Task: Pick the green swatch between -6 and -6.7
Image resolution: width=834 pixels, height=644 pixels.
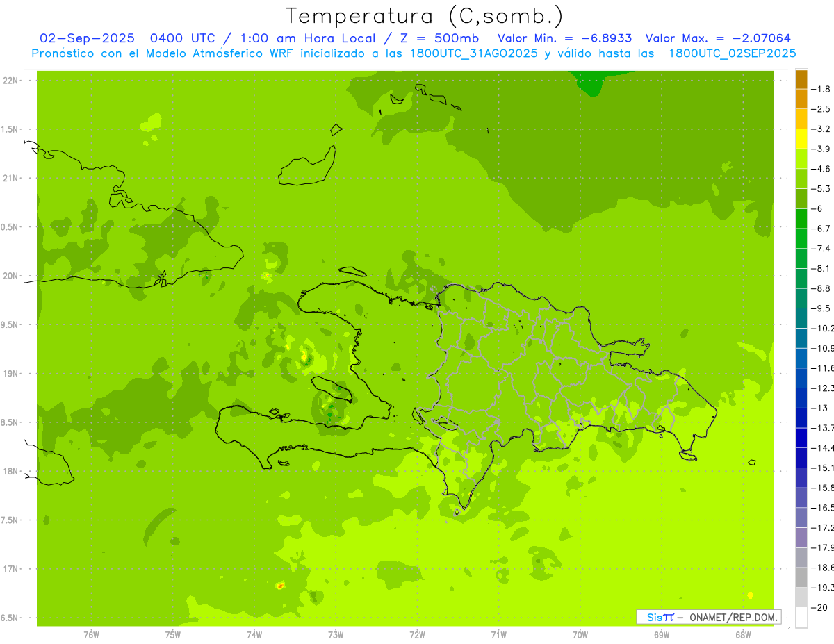Action: point(801,219)
